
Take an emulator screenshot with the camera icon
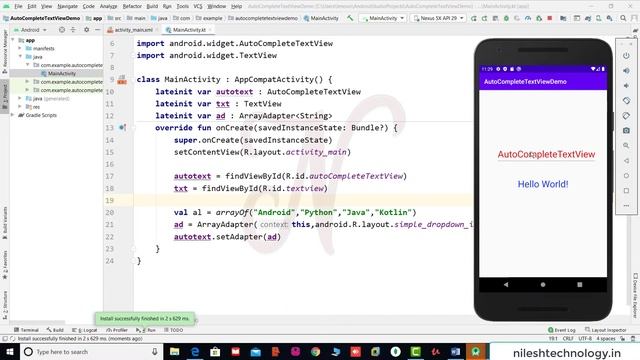click(x=626, y=131)
